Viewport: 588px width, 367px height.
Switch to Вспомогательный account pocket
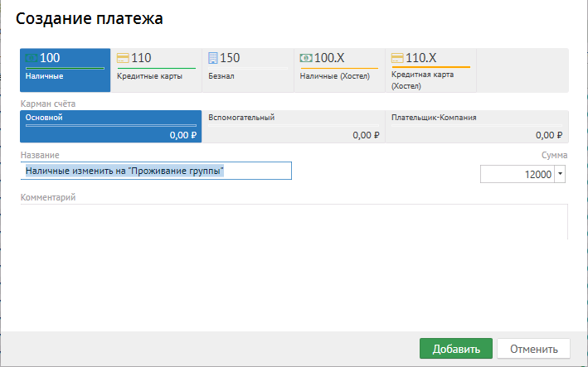[x=294, y=126]
